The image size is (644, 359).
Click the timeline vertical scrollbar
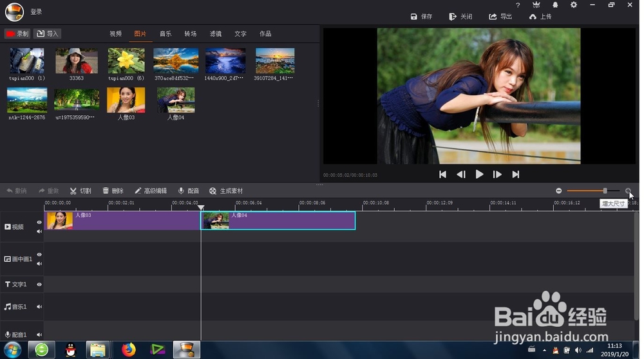[636, 267]
